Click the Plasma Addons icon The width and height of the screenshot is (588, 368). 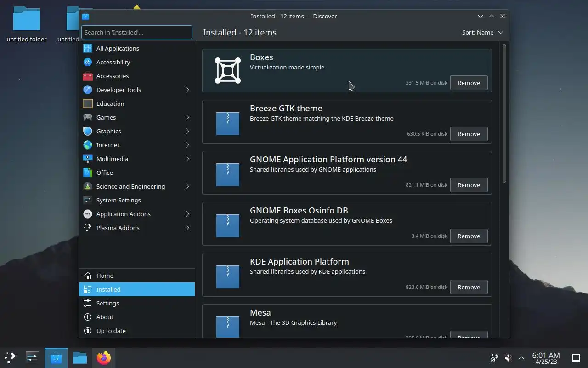click(x=88, y=228)
